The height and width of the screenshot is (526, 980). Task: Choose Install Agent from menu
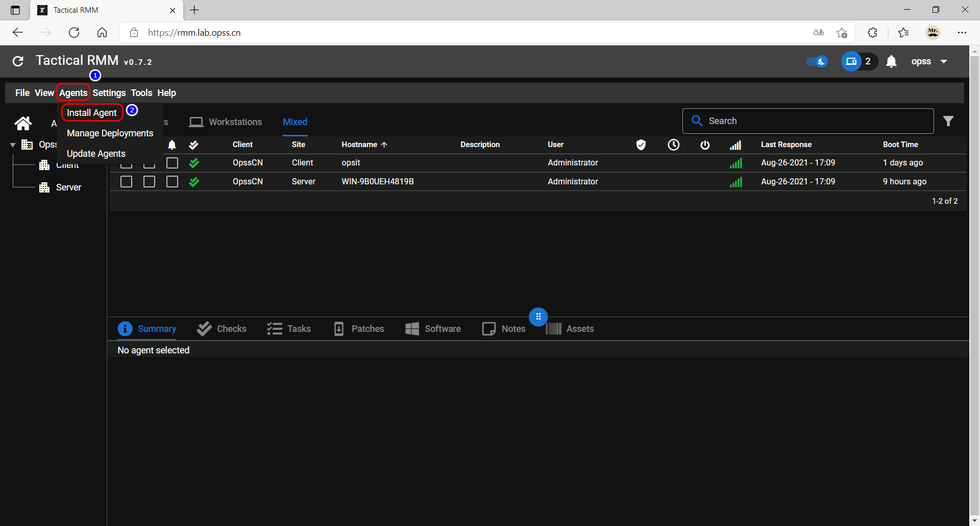(x=92, y=112)
